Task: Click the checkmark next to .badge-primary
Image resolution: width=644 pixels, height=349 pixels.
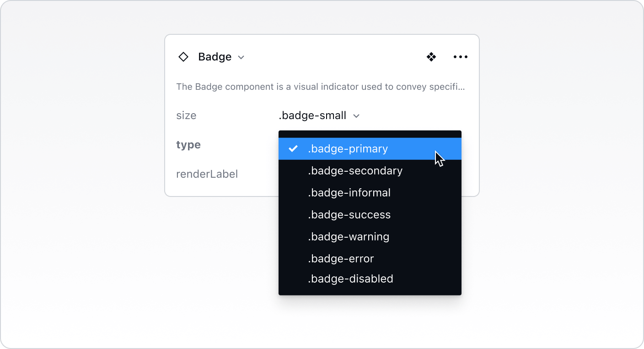Action: pyautogui.click(x=293, y=149)
